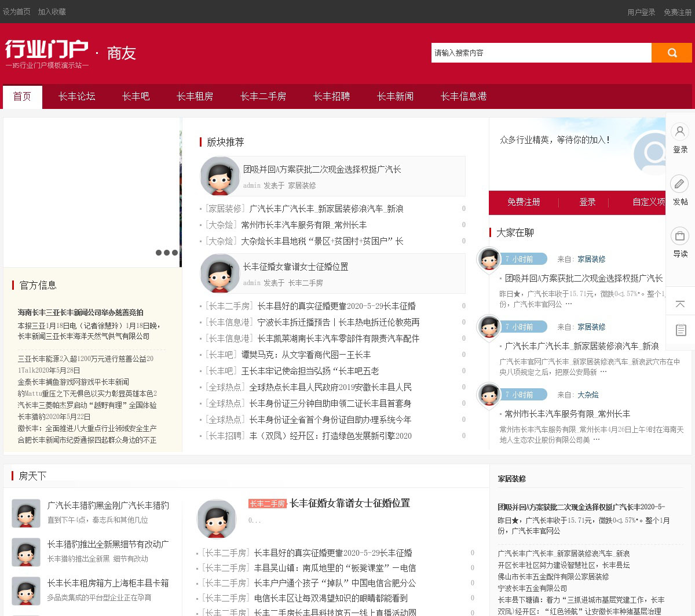Click avatar beside 团吸并回A方案 featured post
Image resolution: width=695 pixels, height=616 pixels.
(220, 176)
